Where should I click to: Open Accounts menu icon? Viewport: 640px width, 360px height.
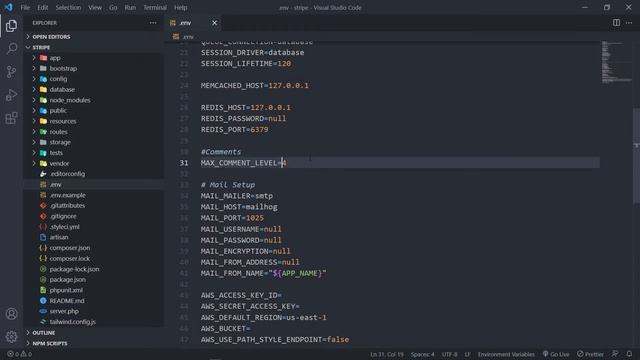(x=11, y=314)
